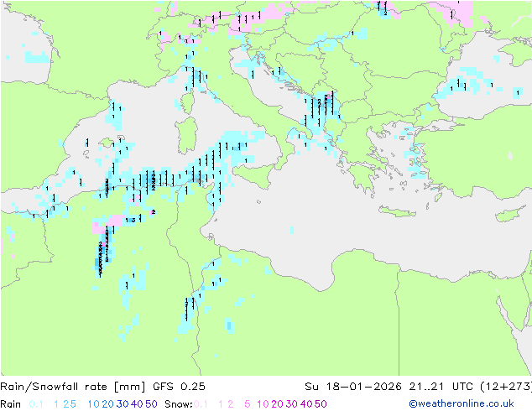Pick the Snow legend 30 value
This screenshot has height=411, width=532.
[292, 404]
